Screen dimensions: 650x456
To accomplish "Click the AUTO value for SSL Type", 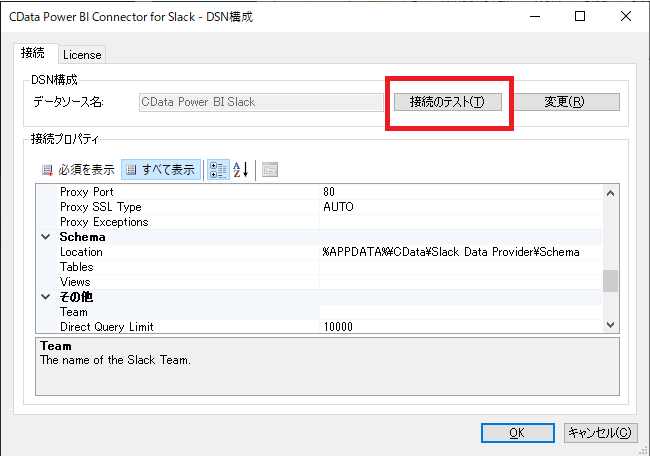I will (338, 207).
